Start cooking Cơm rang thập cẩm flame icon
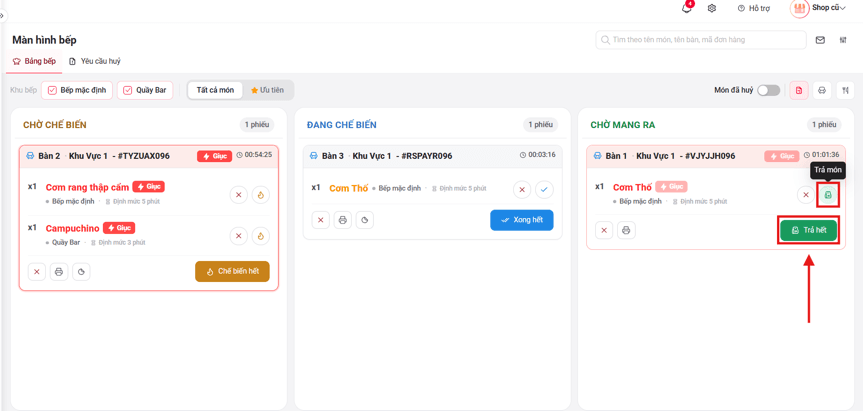Screen dimensions: 863x411 [261, 195]
